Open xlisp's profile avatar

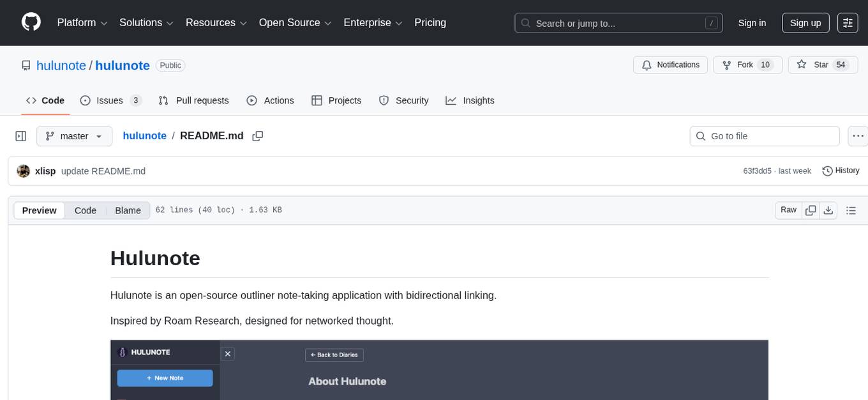coord(23,171)
